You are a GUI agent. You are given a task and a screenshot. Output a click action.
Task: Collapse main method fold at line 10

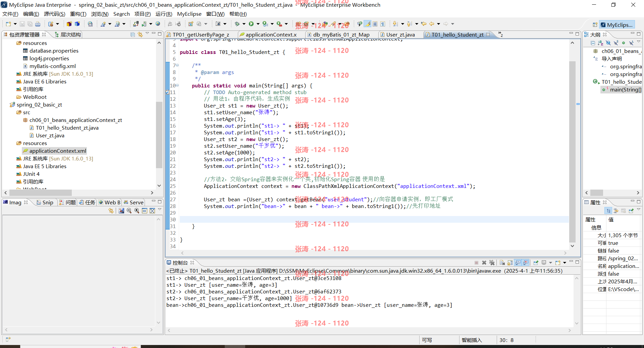tap(177, 85)
